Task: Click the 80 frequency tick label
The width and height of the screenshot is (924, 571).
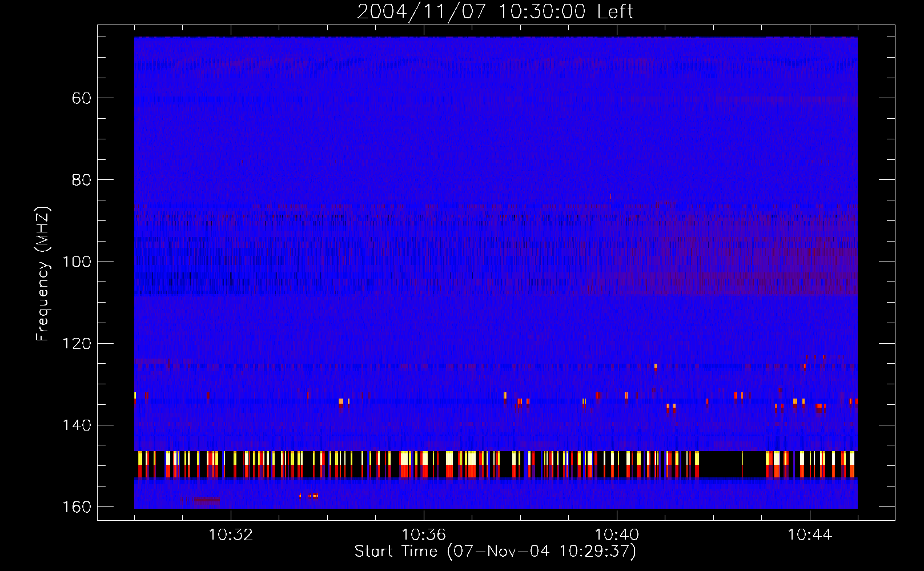Action: tap(82, 180)
